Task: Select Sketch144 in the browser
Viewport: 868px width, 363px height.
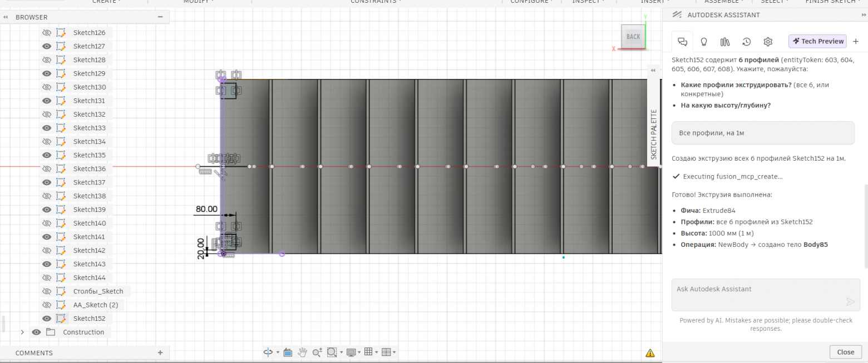Action: pos(89,277)
